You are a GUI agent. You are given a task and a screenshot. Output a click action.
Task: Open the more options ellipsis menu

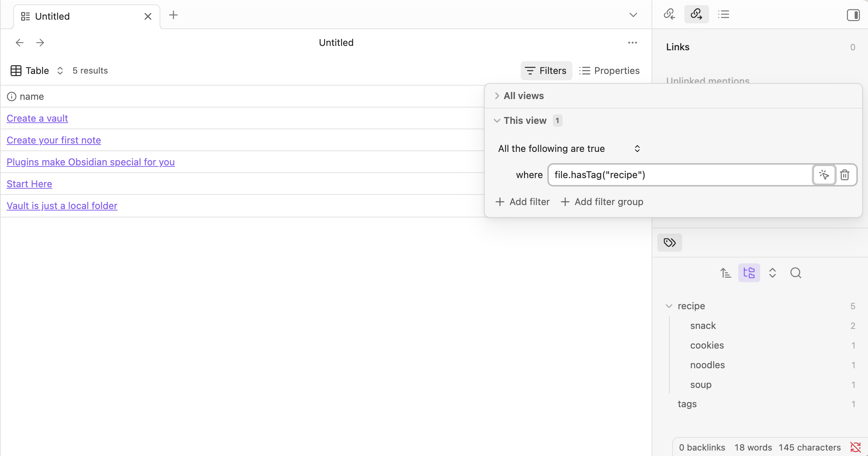633,43
